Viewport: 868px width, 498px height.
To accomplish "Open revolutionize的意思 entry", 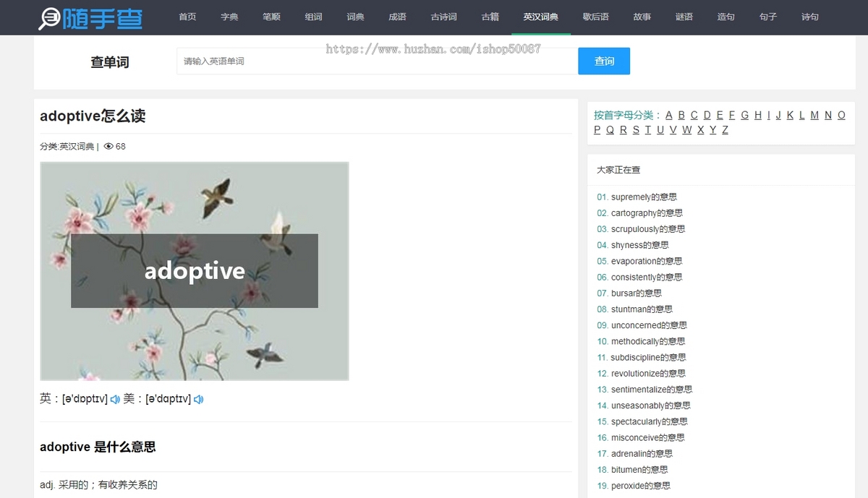I will pyautogui.click(x=648, y=374).
